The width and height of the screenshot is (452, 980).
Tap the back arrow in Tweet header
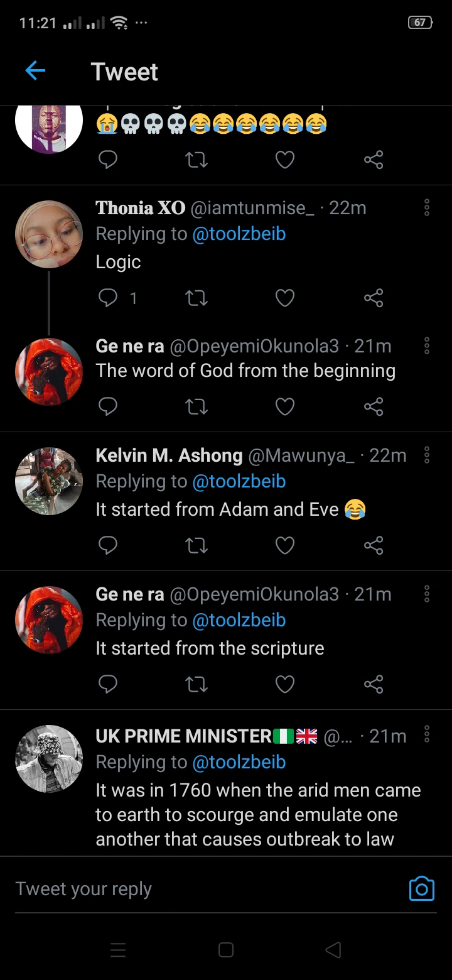[35, 71]
